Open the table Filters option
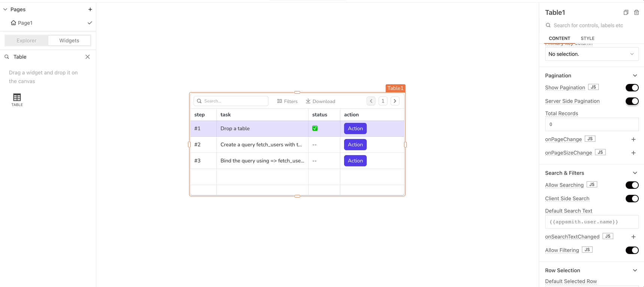The width and height of the screenshot is (644, 287). [287, 101]
